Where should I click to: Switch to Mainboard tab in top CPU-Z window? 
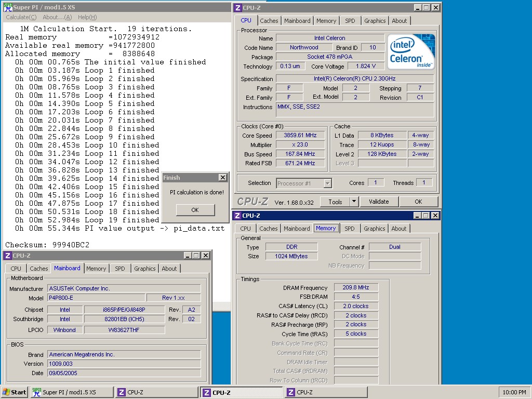pos(297,21)
